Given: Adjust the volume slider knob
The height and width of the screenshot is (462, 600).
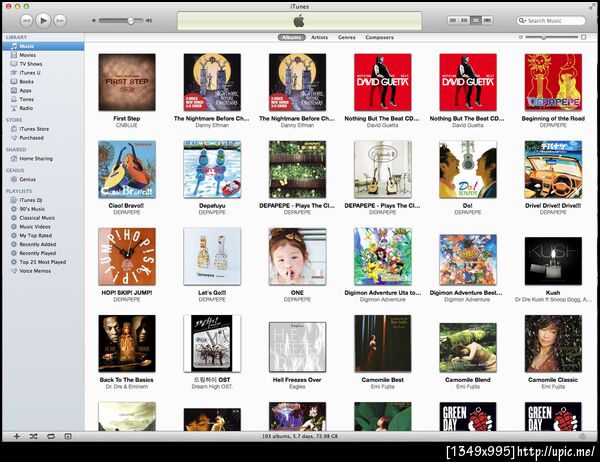Looking at the screenshot, I should (x=130, y=20).
